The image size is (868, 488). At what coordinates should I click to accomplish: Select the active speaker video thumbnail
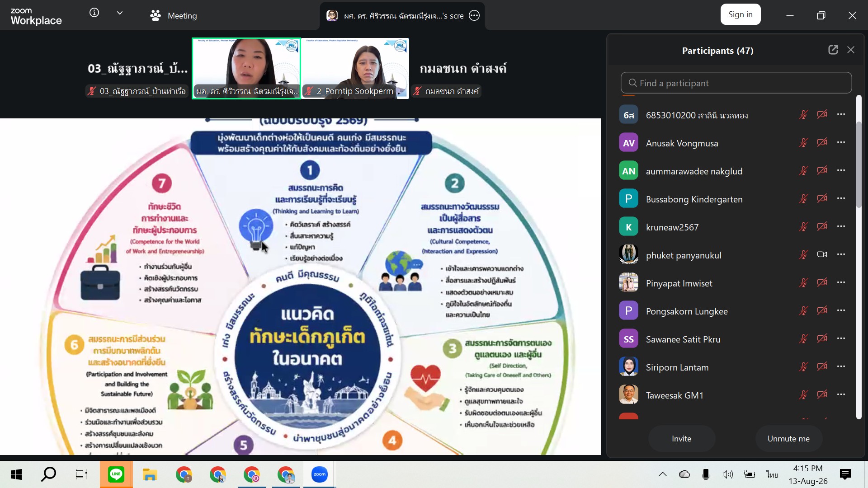pos(246,68)
